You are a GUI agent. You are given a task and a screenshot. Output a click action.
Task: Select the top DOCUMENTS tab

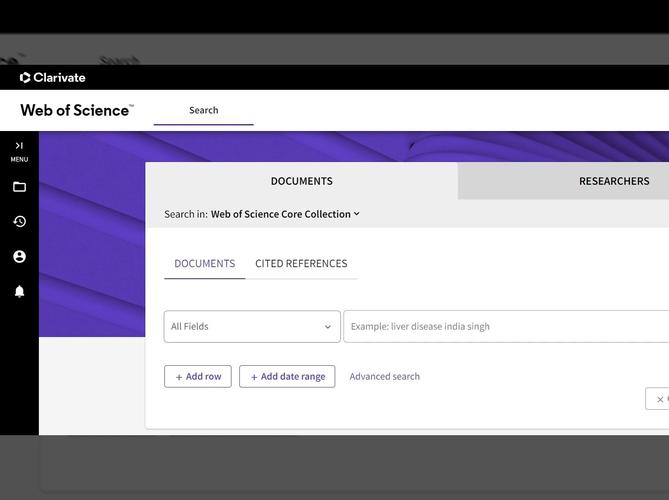tap(301, 181)
